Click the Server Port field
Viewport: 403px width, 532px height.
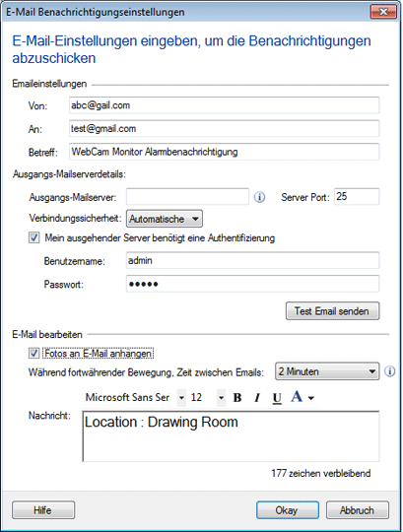pyautogui.click(x=357, y=197)
